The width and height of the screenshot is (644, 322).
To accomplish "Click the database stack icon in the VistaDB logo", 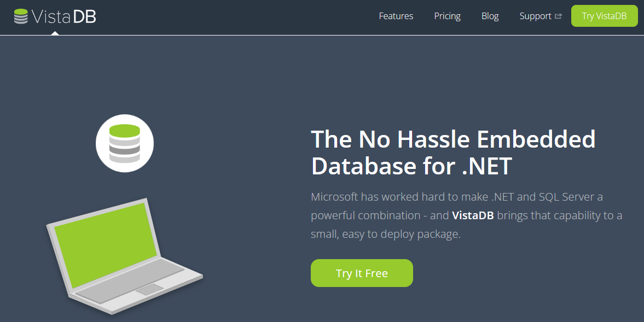I will [21, 16].
